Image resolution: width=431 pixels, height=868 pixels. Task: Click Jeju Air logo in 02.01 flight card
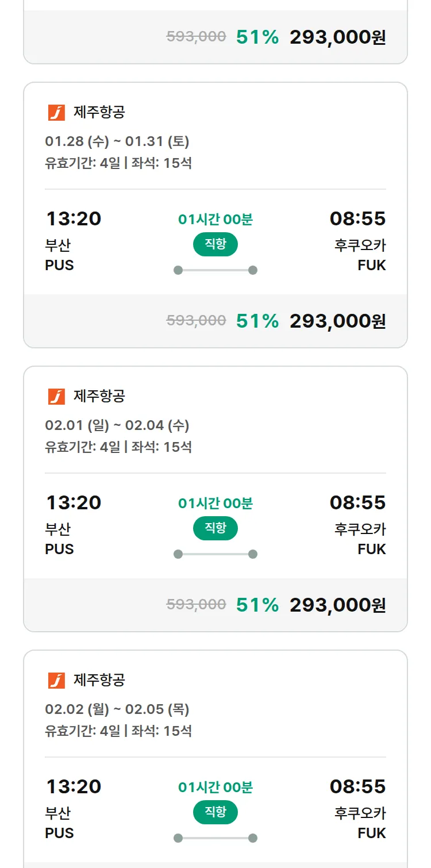(56, 397)
